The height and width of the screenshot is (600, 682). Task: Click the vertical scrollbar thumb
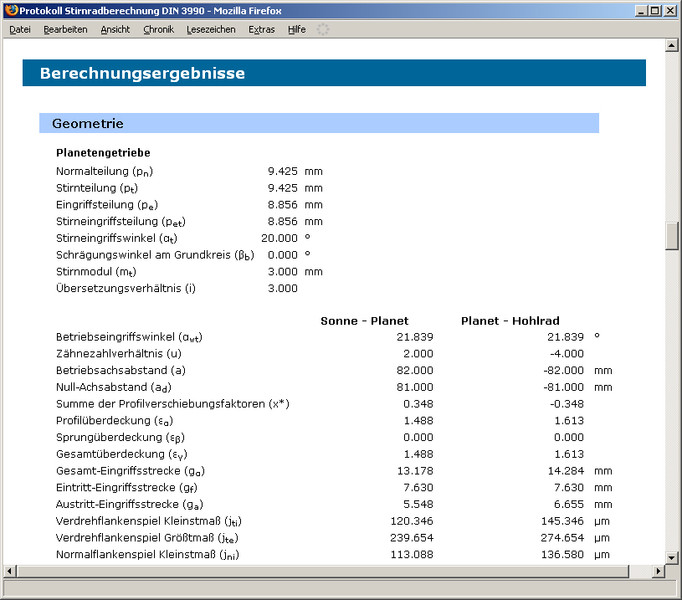[672, 236]
